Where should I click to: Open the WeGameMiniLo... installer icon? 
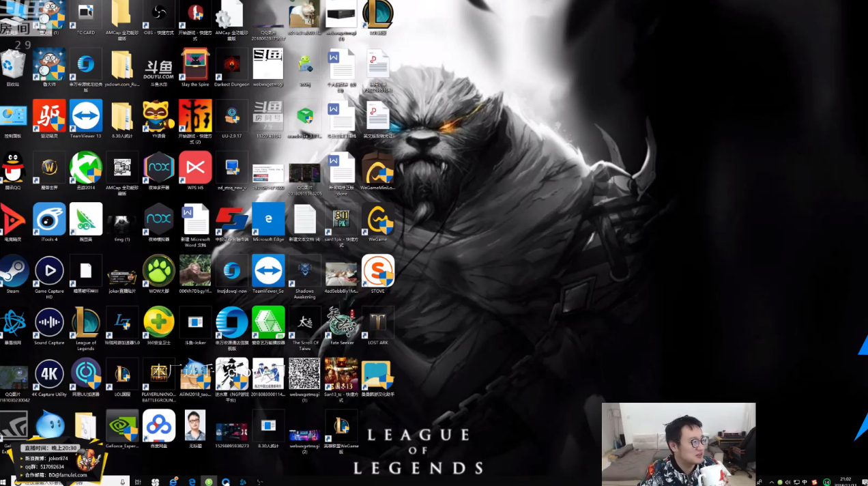pyautogui.click(x=378, y=168)
